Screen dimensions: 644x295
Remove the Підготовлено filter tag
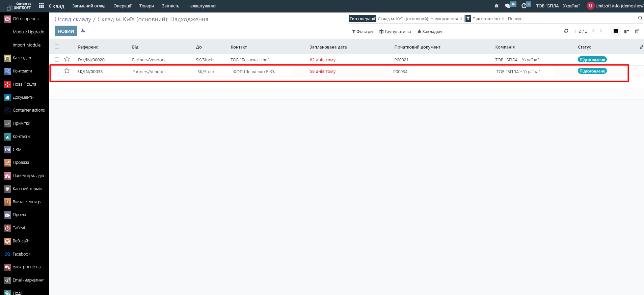click(503, 19)
